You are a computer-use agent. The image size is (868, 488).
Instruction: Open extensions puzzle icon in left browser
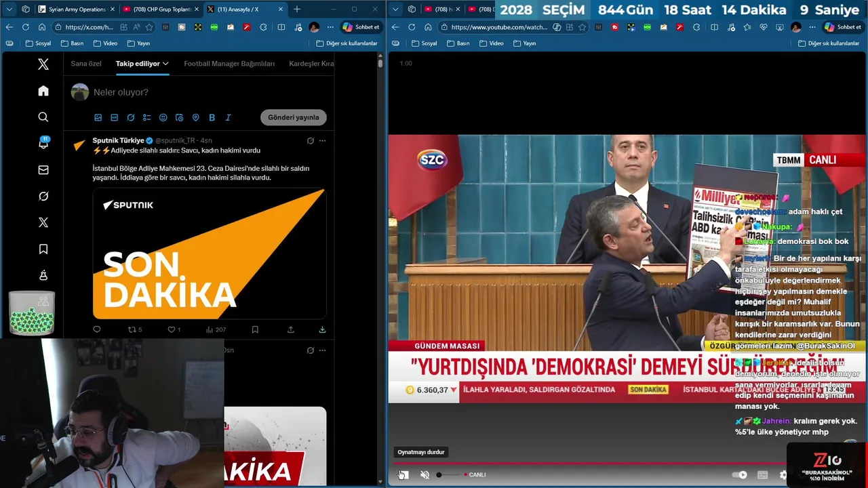(x=263, y=27)
